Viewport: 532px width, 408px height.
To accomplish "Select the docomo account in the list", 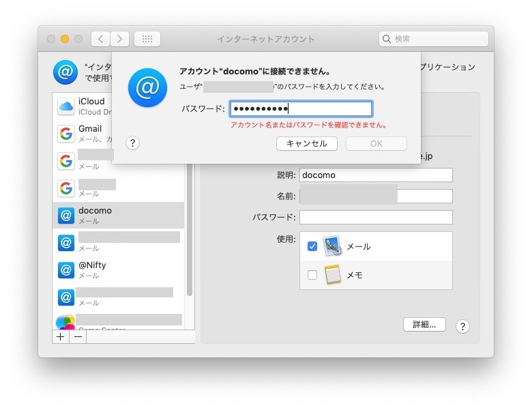I will pyautogui.click(x=119, y=215).
